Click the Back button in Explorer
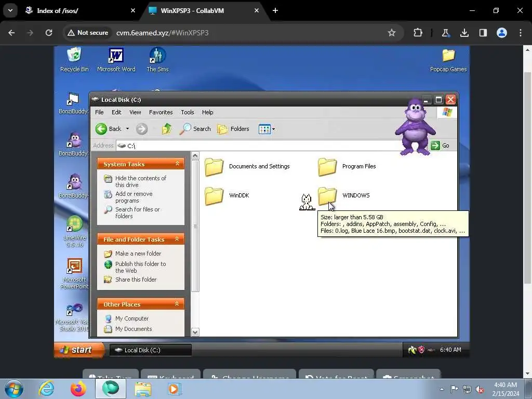 click(108, 129)
